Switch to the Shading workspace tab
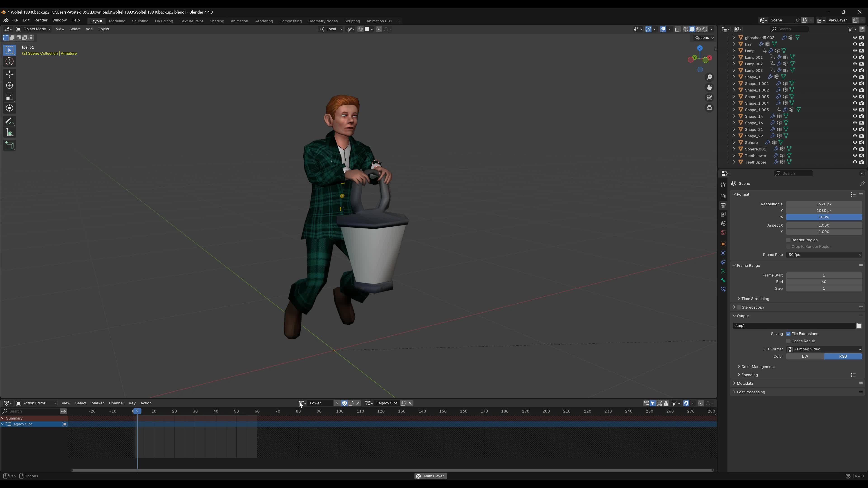Screen dimensions: 868x488 coord(217,21)
